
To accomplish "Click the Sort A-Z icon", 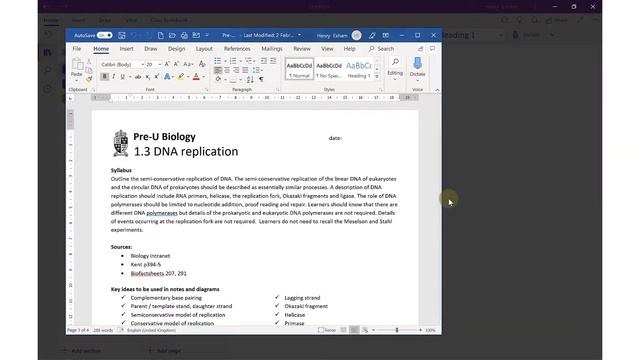I will pyautogui.click(x=250, y=80).
